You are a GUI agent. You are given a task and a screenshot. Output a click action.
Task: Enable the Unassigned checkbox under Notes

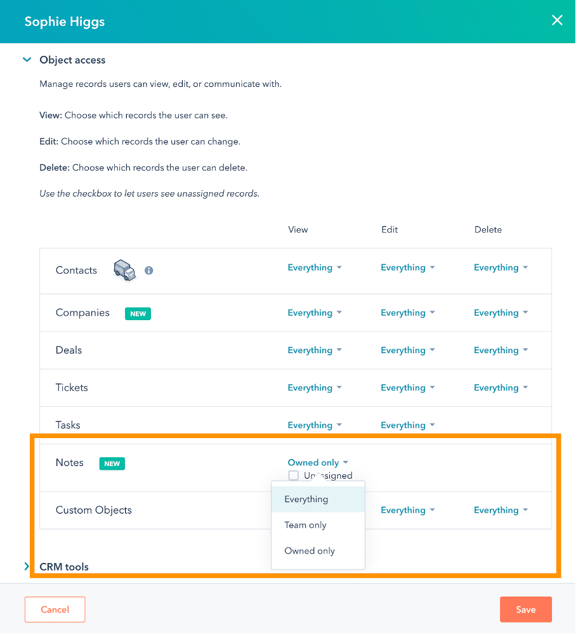pyautogui.click(x=293, y=476)
